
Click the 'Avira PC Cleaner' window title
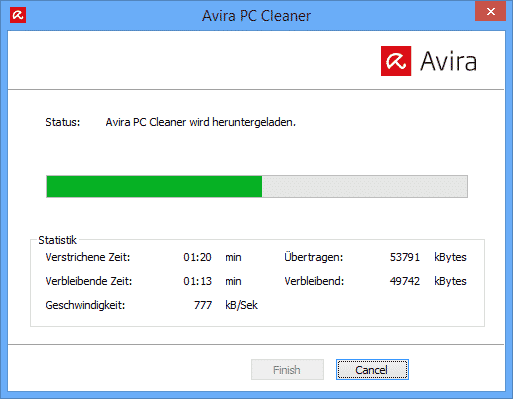pyautogui.click(x=256, y=16)
